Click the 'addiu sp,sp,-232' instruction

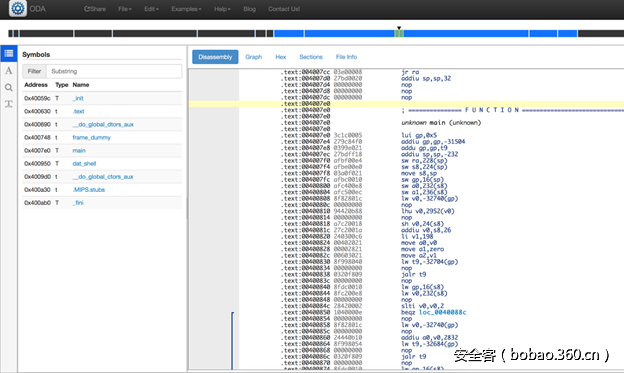430,154
